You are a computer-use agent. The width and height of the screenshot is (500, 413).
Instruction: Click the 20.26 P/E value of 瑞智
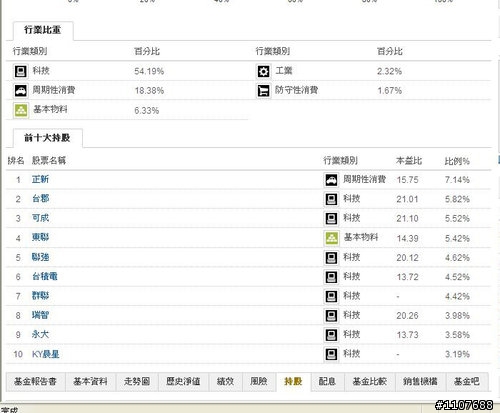point(407,316)
